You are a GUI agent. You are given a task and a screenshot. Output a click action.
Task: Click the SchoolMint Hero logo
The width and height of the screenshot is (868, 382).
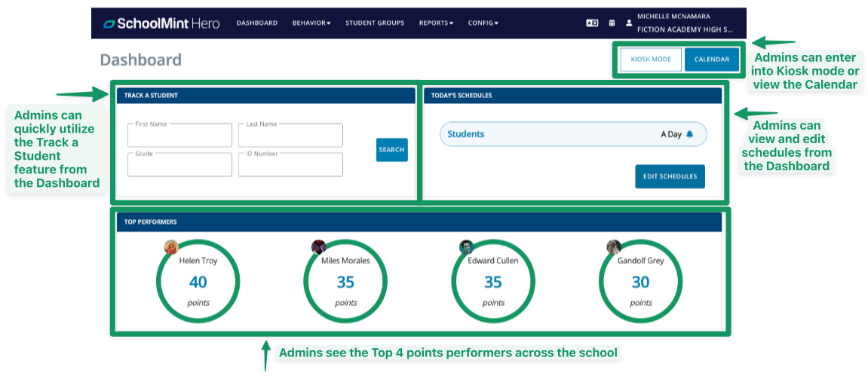[x=161, y=23]
